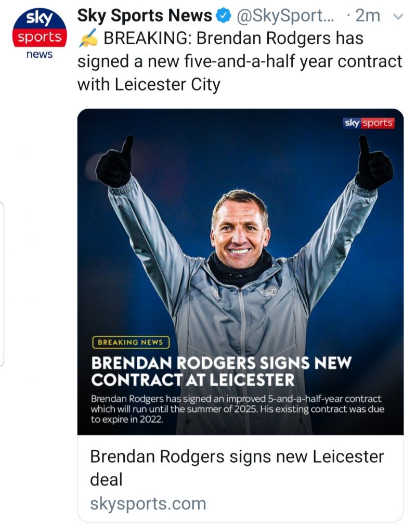The width and height of the screenshot is (416, 532).
Task: Visit the skysports.com domain link
Action: click(x=148, y=503)
